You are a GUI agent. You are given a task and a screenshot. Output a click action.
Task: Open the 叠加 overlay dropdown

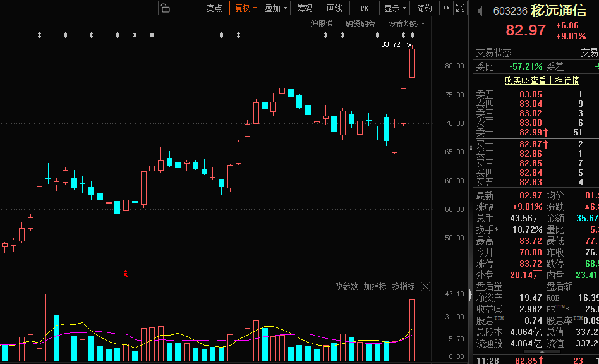[x=275, y=8]
